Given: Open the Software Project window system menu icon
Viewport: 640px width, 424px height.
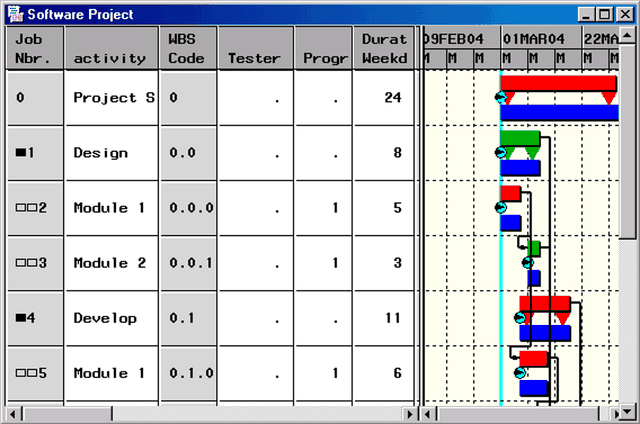Looking at the screenshot, I should coord(14,14).
